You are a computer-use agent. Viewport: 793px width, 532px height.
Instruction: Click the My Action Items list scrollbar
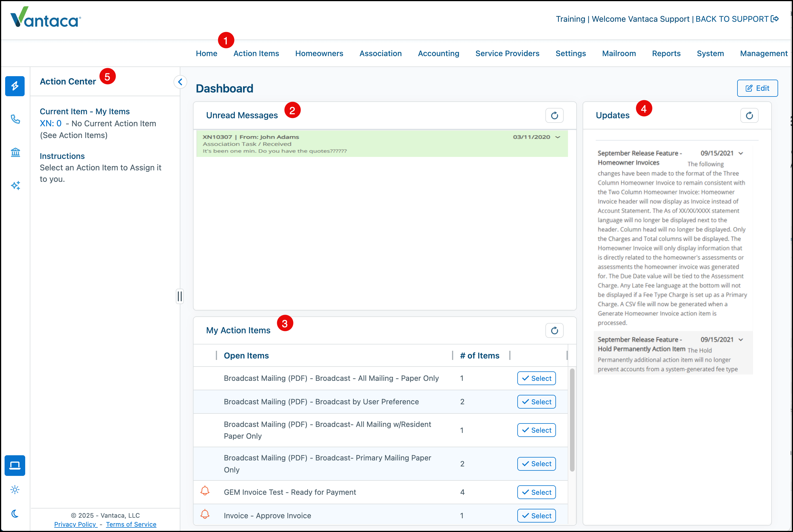coord(572,420)
